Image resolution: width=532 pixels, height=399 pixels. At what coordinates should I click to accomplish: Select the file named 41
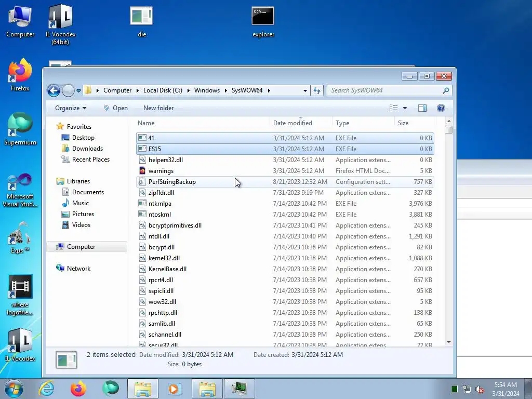(x=285, y=138)
